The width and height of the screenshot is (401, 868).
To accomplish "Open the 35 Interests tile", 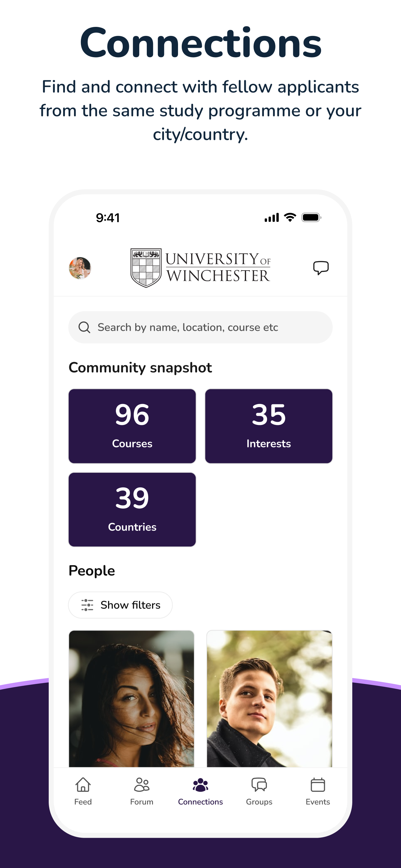I will (269, 426).
